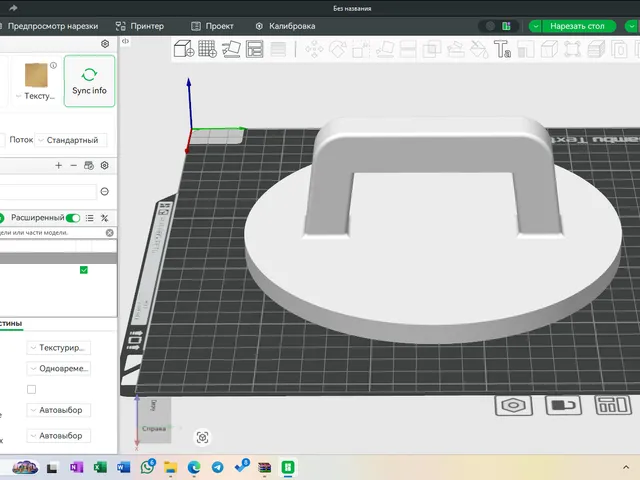Viewport: 640px width, 480px height.
Task: Select the Text shape tool
Action: [x=502, y=49]
